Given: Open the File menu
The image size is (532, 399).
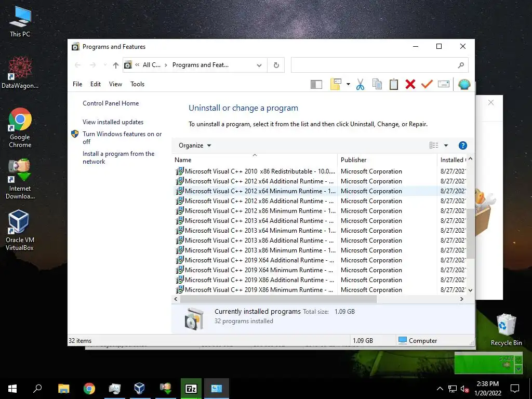Looking at the screenshot, I should pos(77,84).
